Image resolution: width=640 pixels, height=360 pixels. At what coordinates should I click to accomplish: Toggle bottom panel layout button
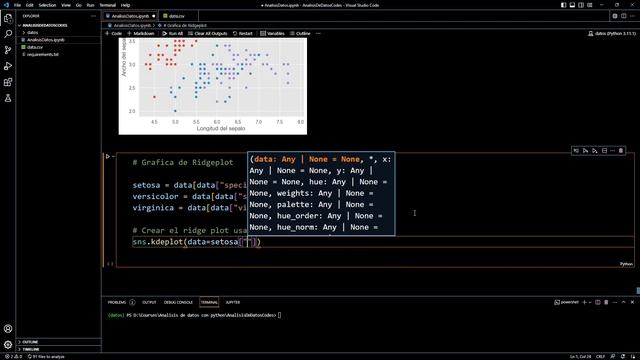(x=572, y=5)
